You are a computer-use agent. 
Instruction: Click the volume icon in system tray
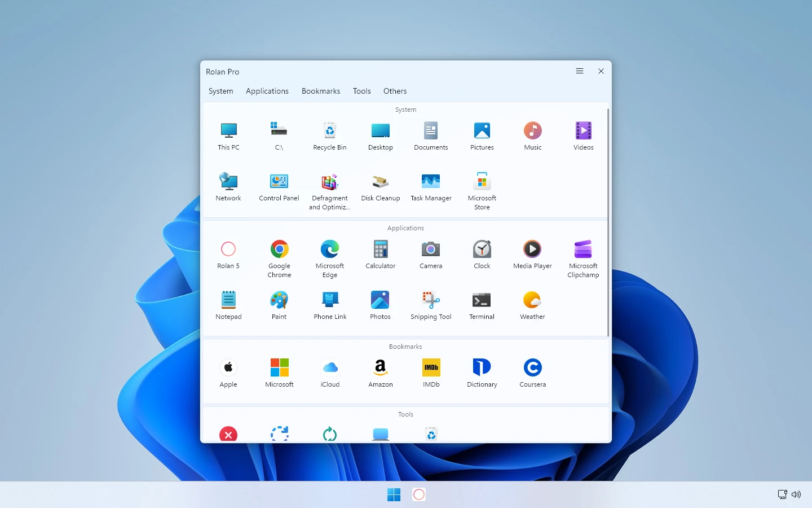pos(796,494)
